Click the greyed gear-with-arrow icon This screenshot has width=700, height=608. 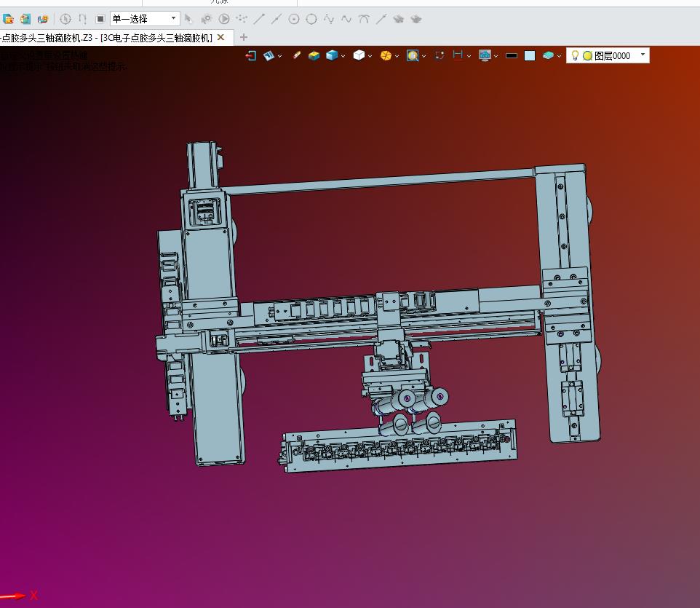[206, 19]
